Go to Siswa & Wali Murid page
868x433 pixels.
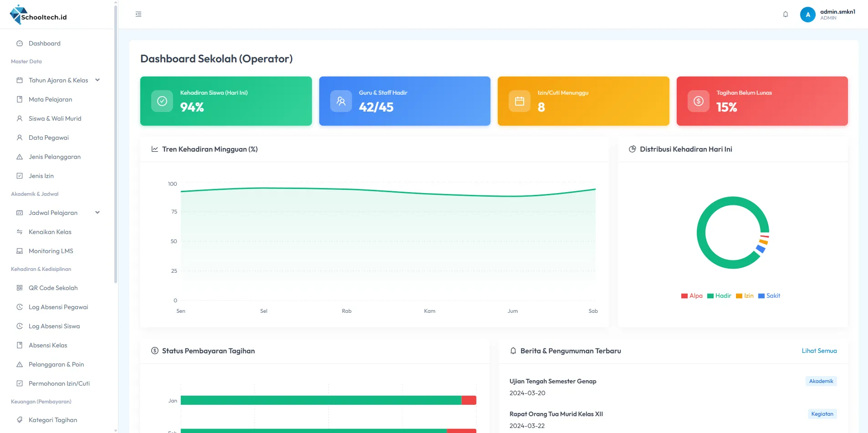click(56, 119)
